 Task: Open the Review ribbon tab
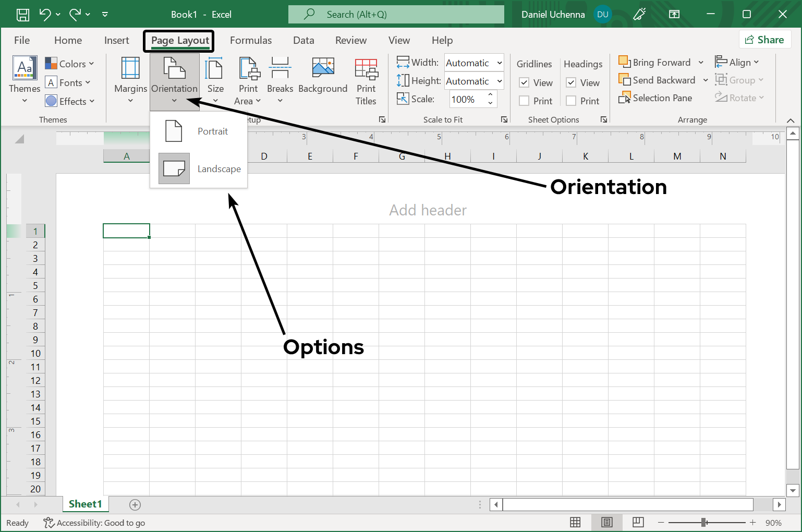pyautogui.click(x=350, y=40)
